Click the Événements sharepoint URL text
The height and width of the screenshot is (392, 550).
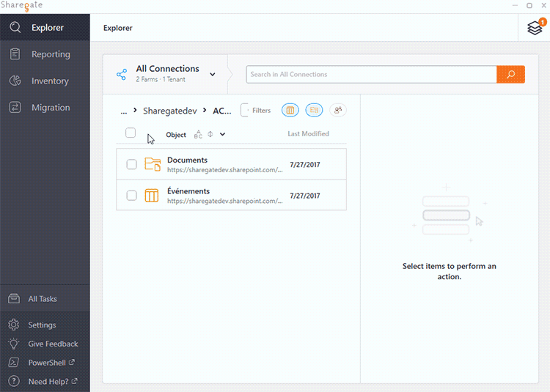coord(225,201)
